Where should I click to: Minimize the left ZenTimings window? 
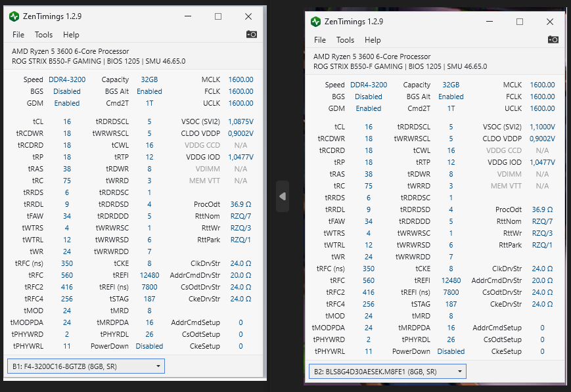[188, 16]
